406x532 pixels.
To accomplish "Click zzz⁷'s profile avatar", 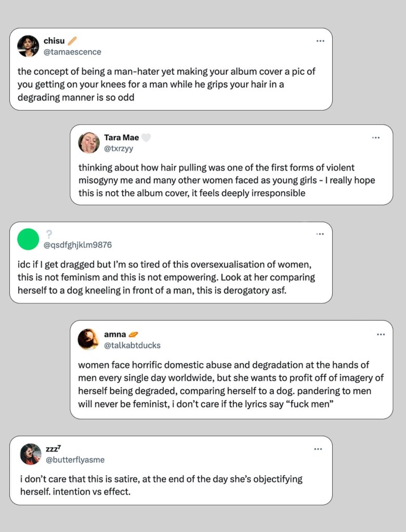I will point(31,454).
